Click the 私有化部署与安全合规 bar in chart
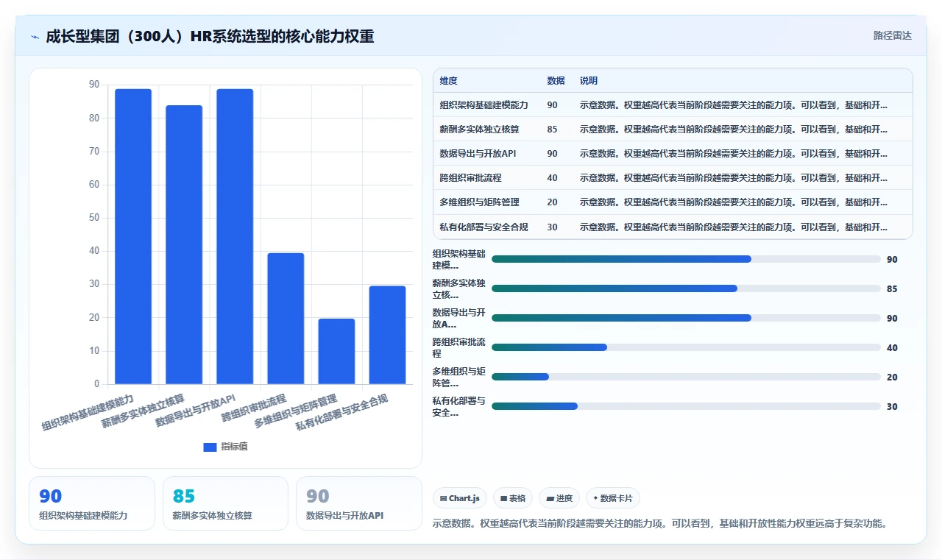The image size is (942, 560). (387, 335)
